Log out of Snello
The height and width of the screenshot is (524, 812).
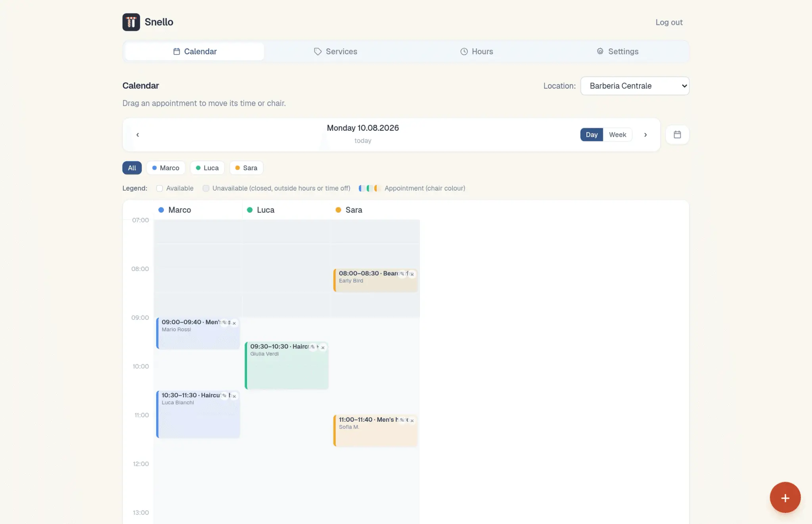(669, 23)
